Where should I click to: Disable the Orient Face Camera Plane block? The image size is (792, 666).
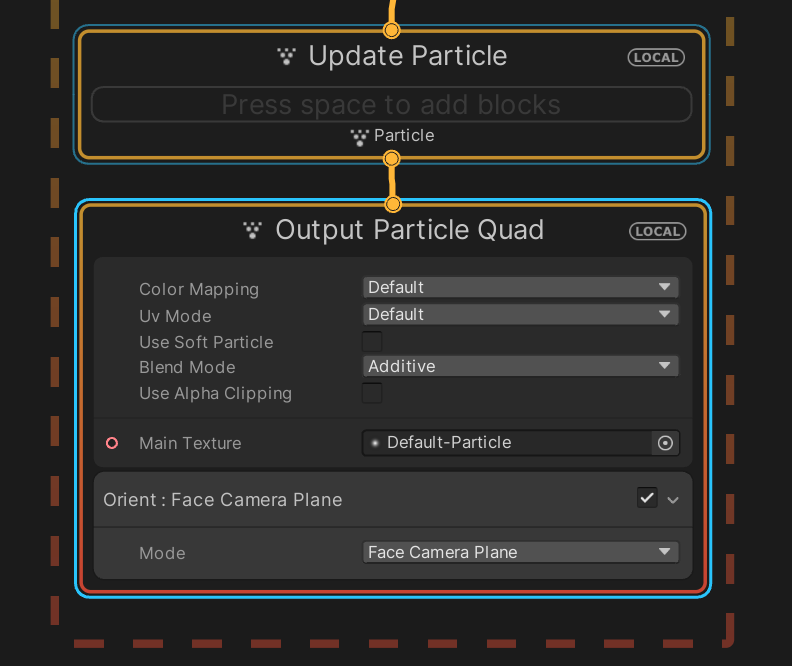[647, 498]
